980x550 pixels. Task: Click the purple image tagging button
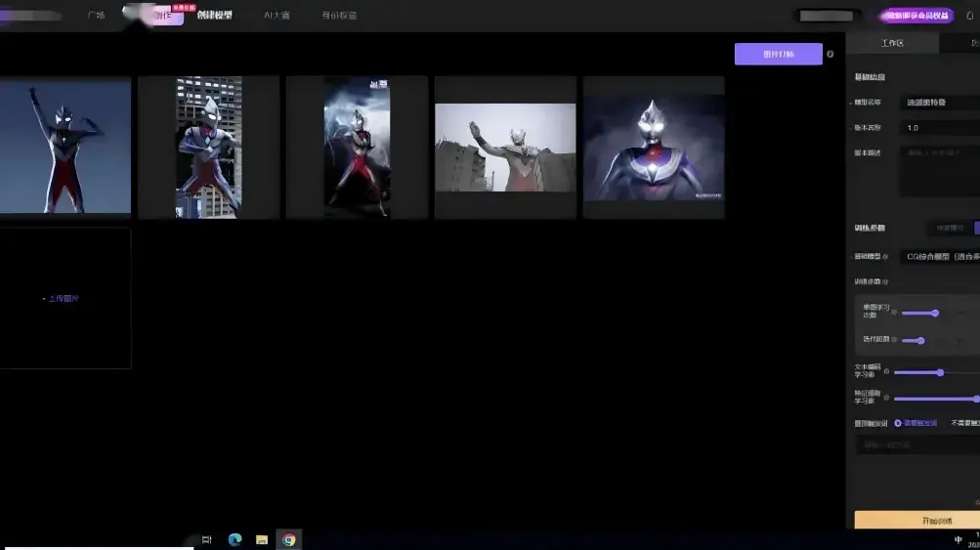click(778, 54)
